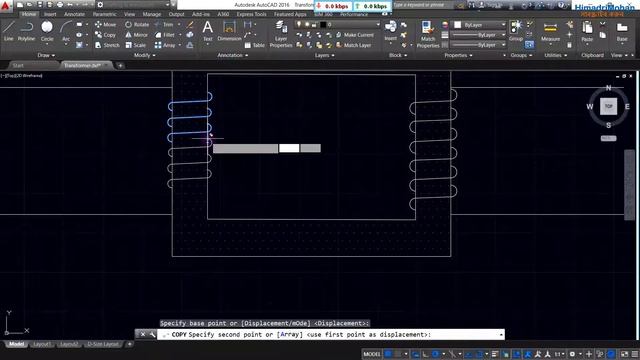Select the Arc tool

(x=66, y=31)
